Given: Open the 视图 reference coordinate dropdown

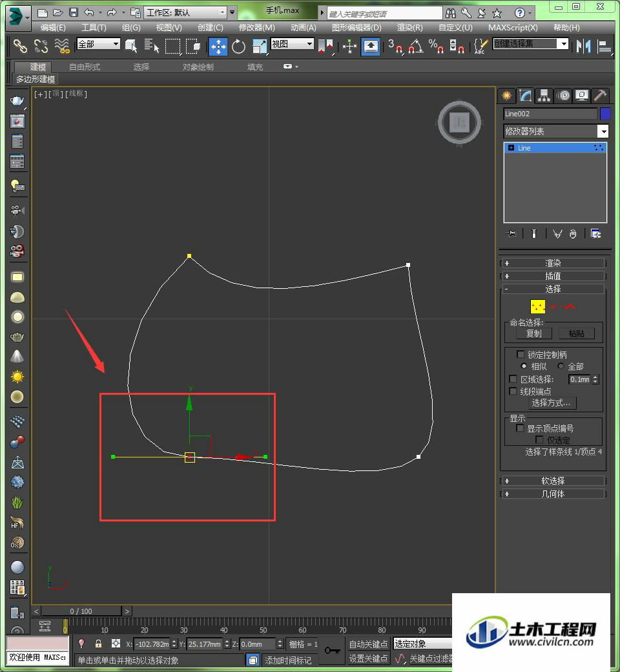Looking at the screenshot, I should click(x=292, y=44).
